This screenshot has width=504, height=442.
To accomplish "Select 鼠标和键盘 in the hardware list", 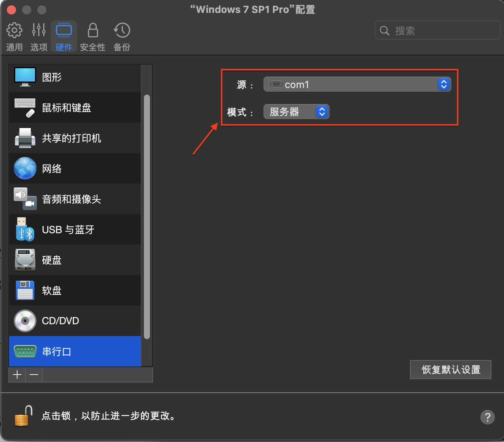I will point(75,107).
